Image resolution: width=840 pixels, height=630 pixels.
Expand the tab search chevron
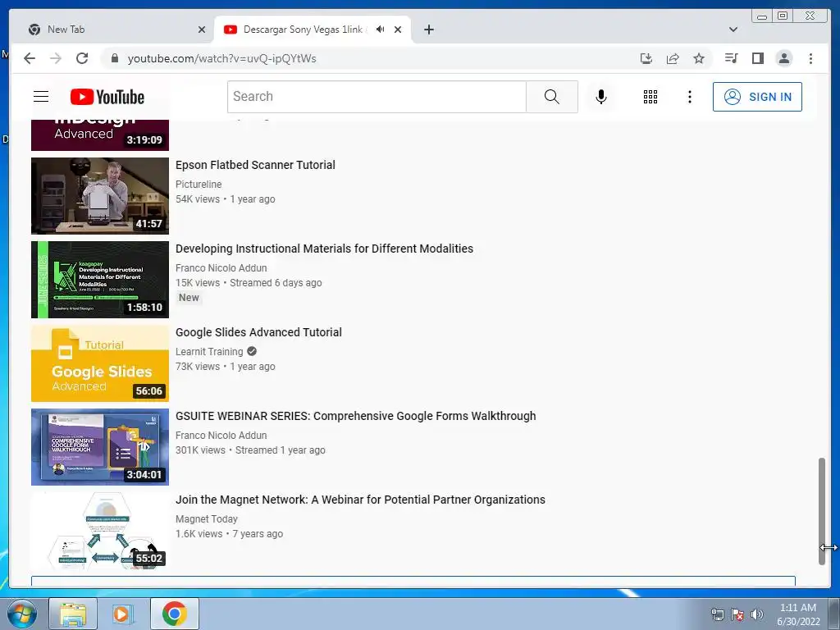pyautogui.click(x=733, y=30)
